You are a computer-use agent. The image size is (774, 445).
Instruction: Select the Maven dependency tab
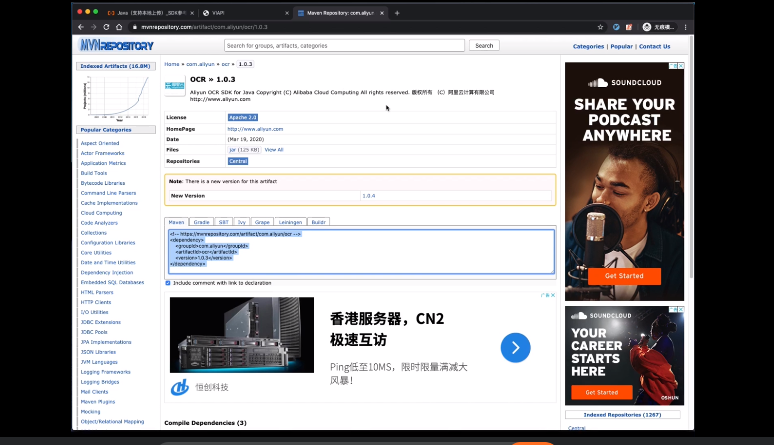click(176, 222)
